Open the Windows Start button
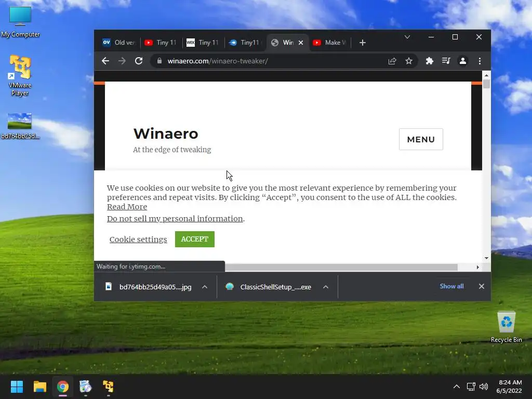The image size is (532, 399). [x=17, y=387]
